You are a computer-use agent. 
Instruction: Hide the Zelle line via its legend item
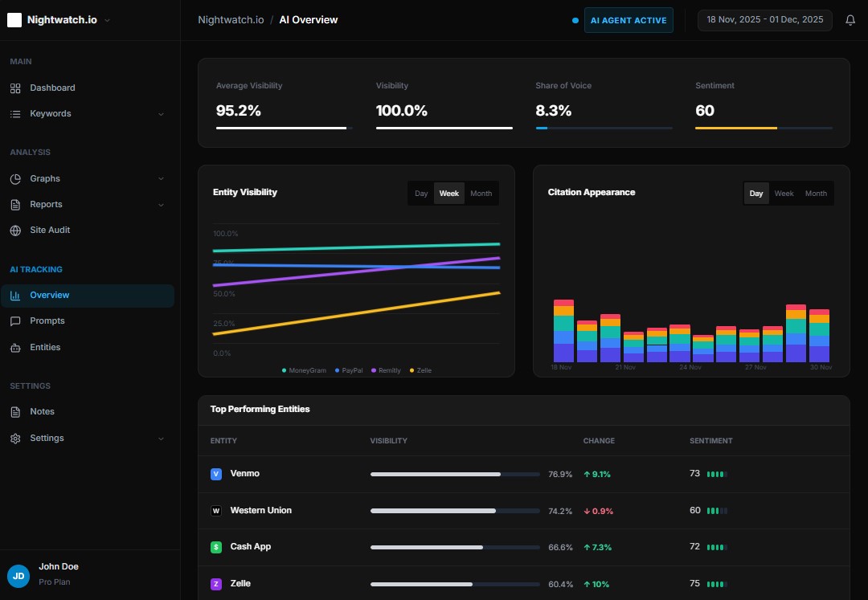pos(420,370)
